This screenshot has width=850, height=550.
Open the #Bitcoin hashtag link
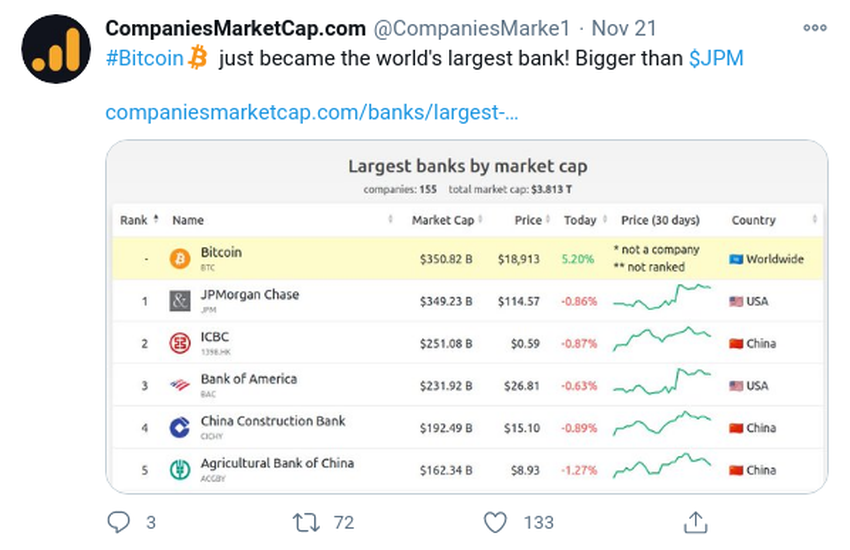(145, 58)
